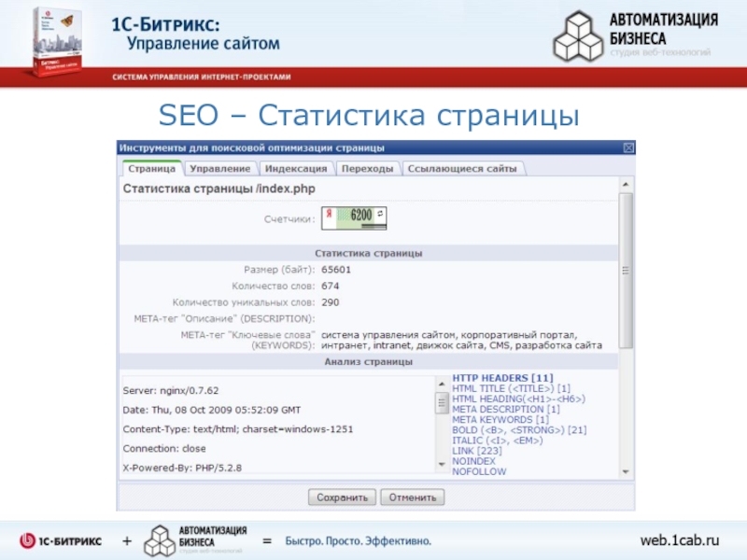Click the keywords meta tag value text
This screenshot has width=747, height=560.
[461, 340]
